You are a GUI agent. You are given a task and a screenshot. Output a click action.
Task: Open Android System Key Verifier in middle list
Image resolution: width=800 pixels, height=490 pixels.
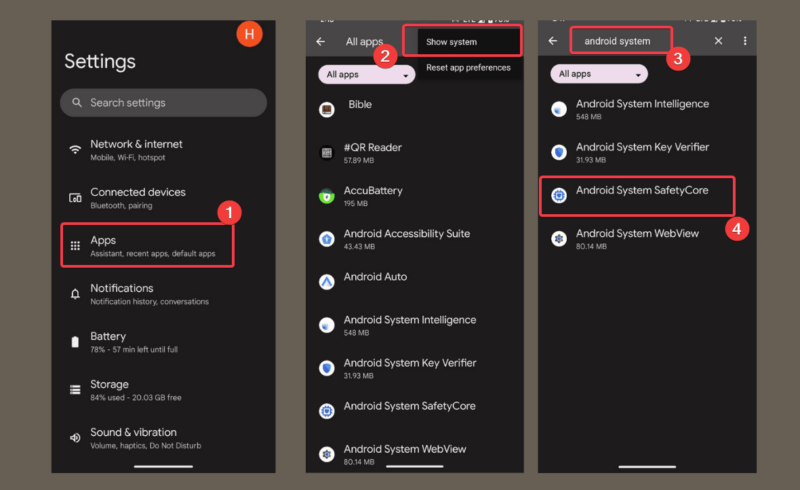coord(414,368)
